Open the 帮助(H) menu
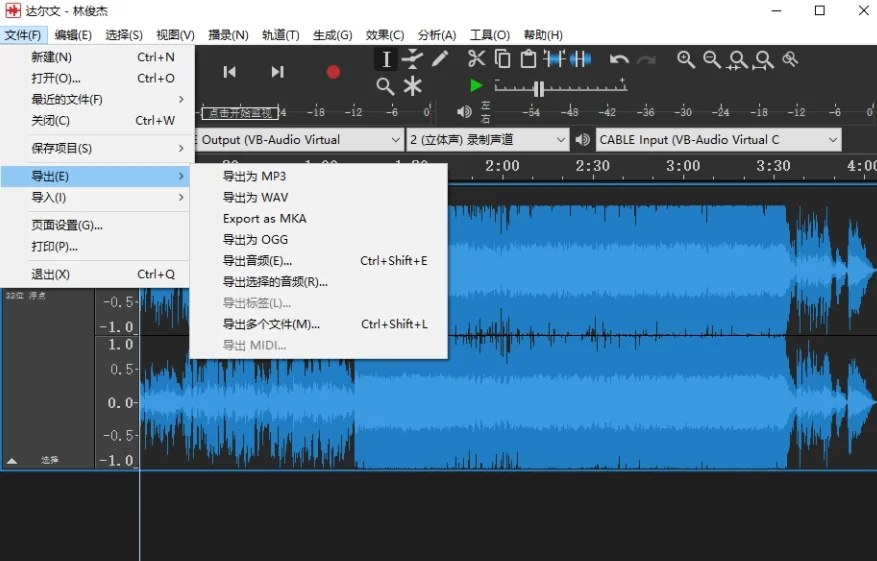This screenshot has width=877, height=561. [543, 35]
